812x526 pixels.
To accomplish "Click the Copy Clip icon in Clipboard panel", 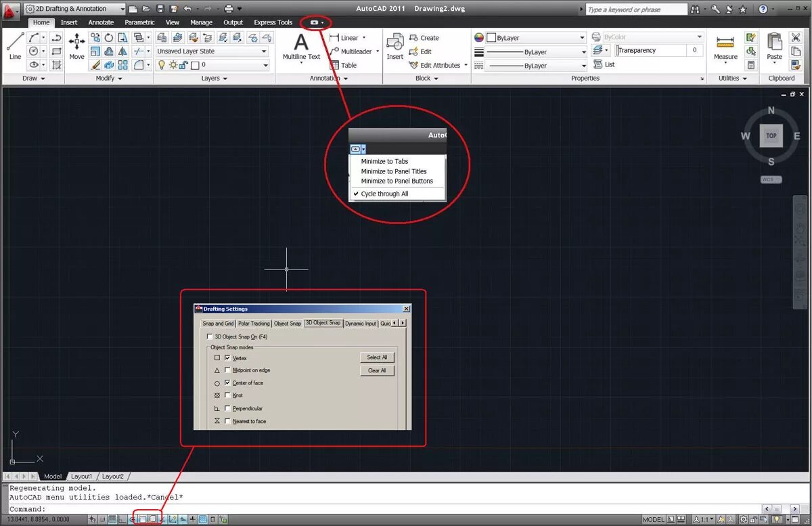I will coord(796,51).
